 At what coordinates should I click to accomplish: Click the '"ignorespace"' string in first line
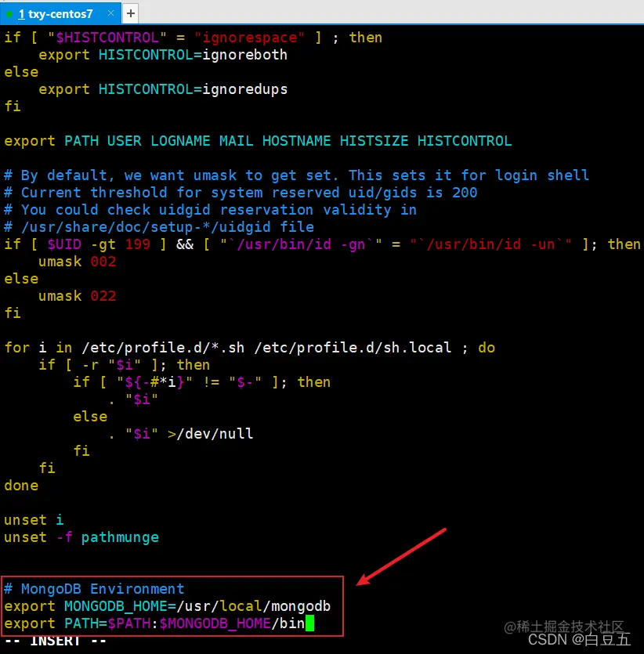click(249, 38)
